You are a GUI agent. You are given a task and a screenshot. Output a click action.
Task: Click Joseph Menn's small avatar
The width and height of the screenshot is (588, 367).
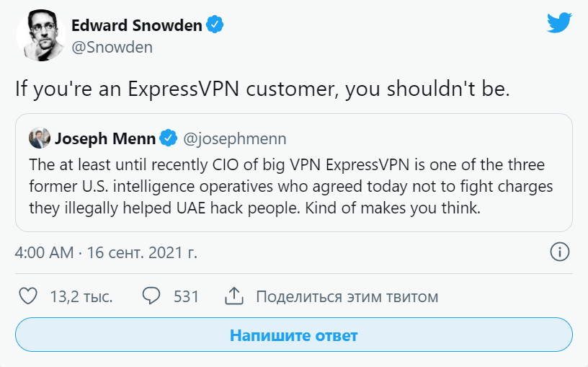pyautogui.click(x=40, y=137)
